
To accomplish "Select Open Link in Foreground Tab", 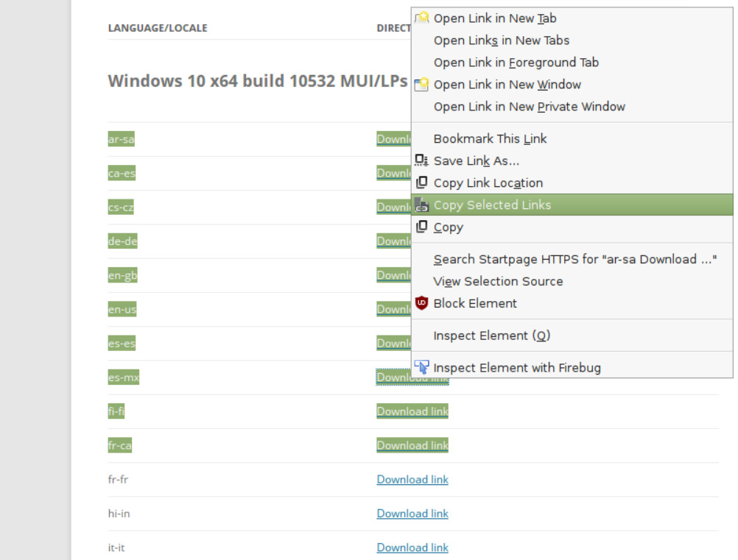I will click(x=572, y=63).
